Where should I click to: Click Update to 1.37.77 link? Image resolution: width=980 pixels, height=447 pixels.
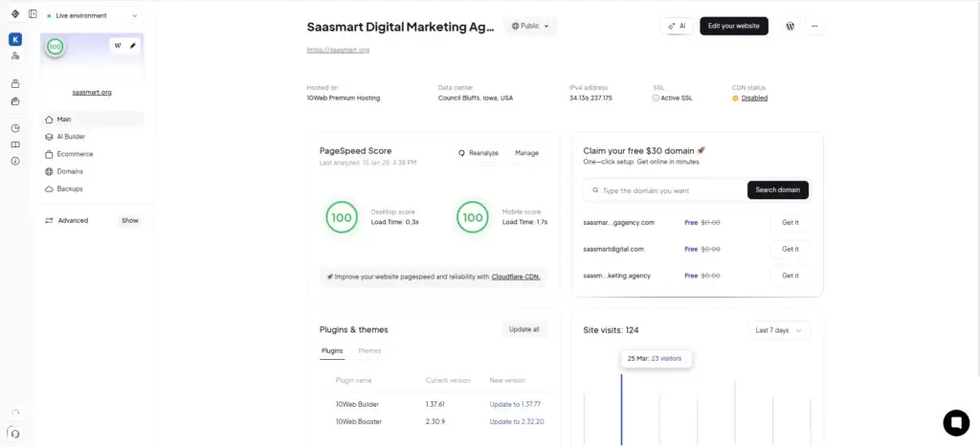click(x=515, y=405)
